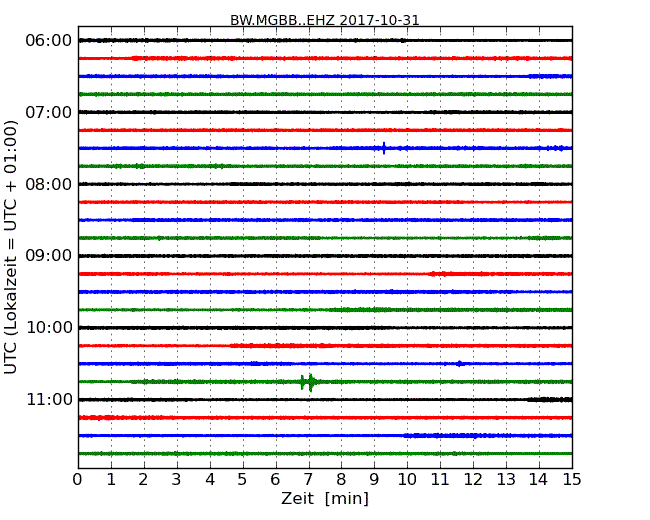Click the x-axis tick label 0

coord(78,480)
